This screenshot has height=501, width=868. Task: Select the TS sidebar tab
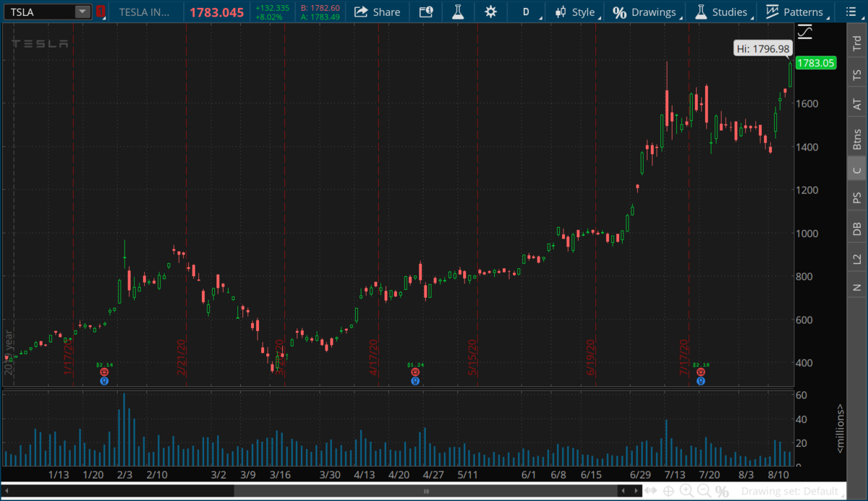[856, 74]
